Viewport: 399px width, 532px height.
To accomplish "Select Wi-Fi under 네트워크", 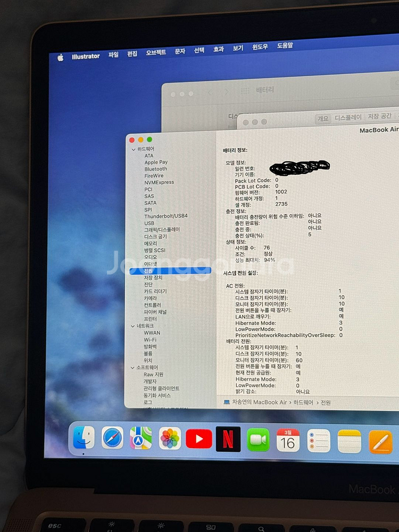I will click(150, 339).
